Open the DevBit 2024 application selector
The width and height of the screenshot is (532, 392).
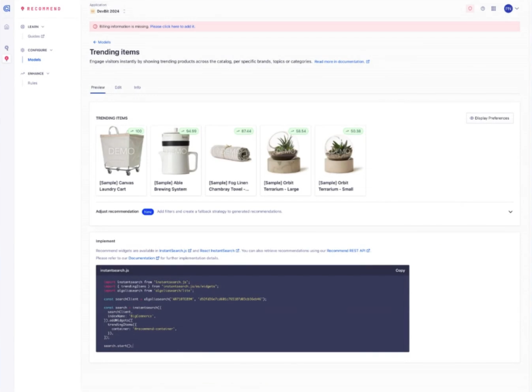coord(108,11)
